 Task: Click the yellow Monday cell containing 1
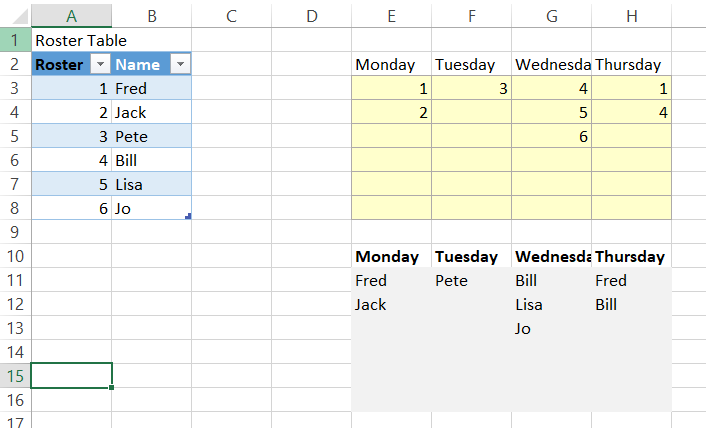pyautogui.click(x=391, y=88)
